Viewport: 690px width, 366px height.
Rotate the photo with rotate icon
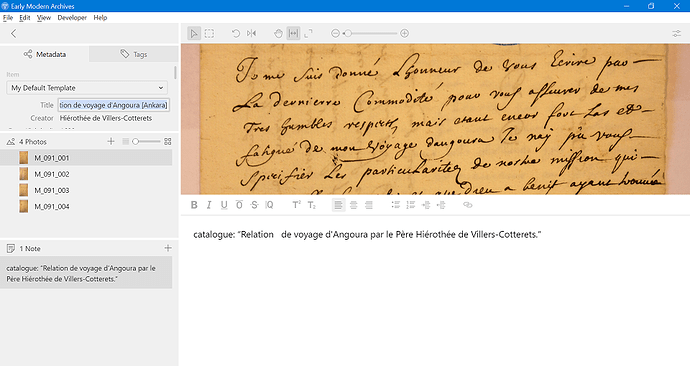[x=236, y=33]
